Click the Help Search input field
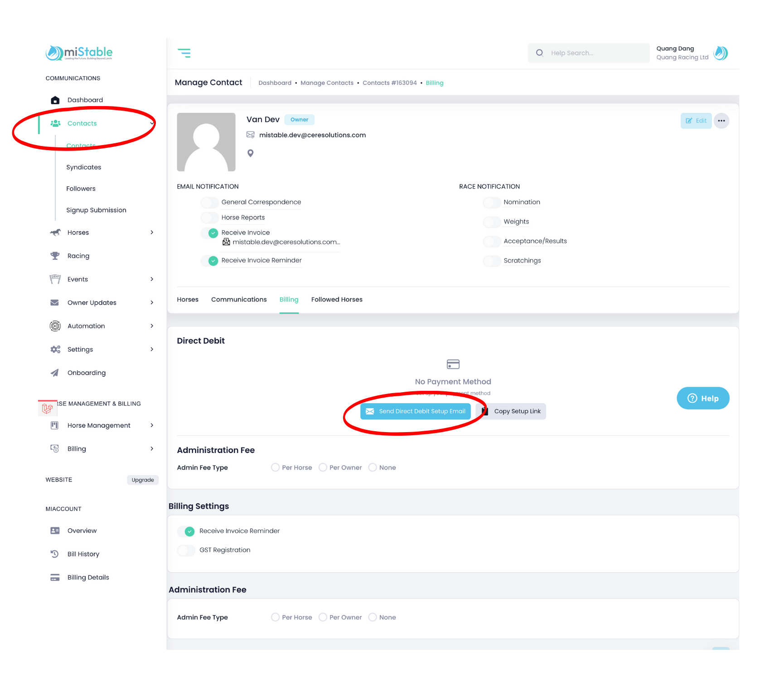The height and width of the screenshot is (691, 784). pos(594,53)
